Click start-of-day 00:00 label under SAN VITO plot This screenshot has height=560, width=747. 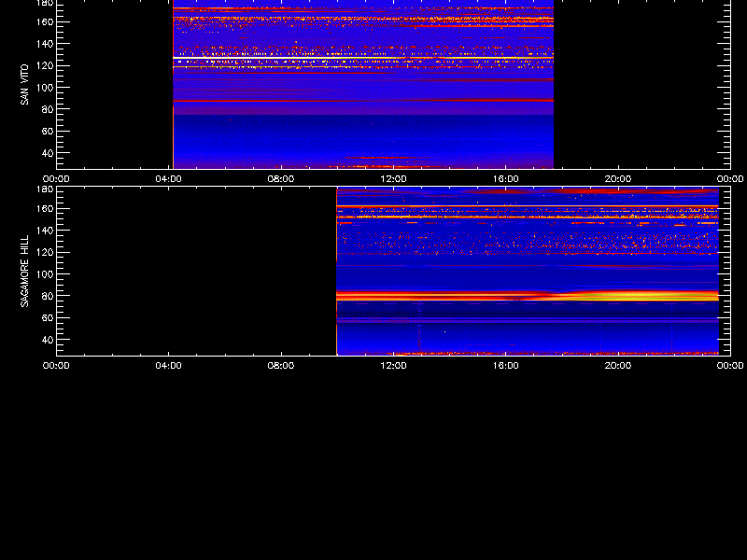pyautogui.click(x=56, y=179)
